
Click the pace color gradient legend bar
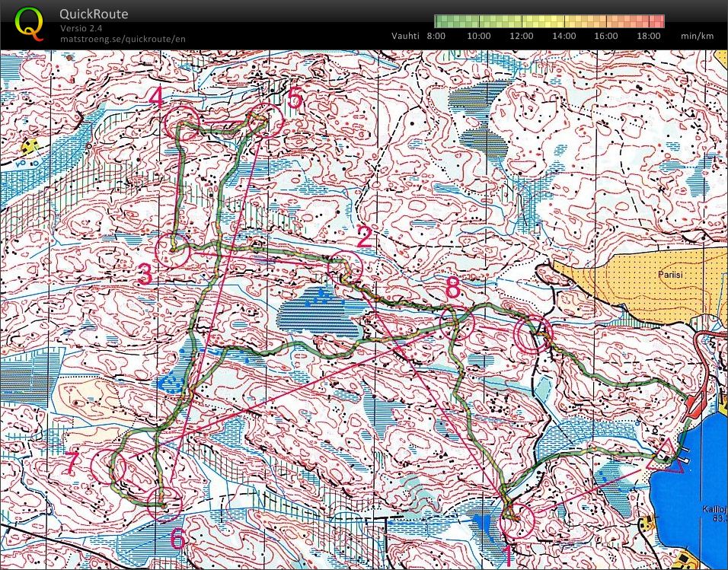548,21
